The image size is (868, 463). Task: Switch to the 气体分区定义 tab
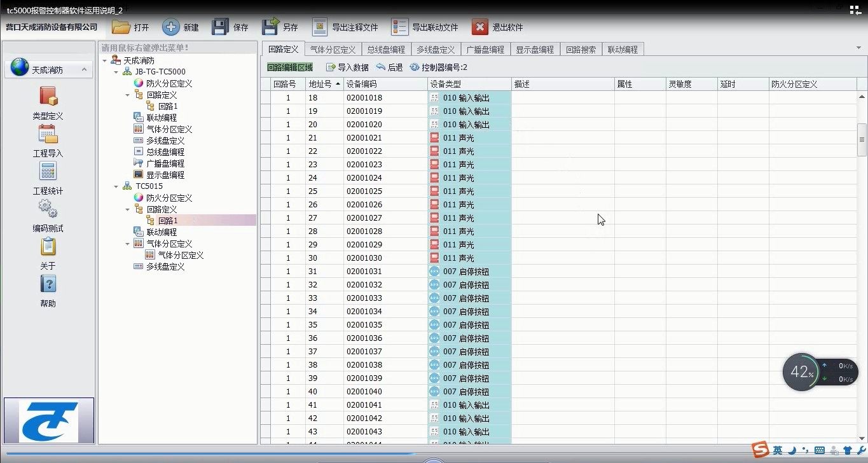(333, 50)
